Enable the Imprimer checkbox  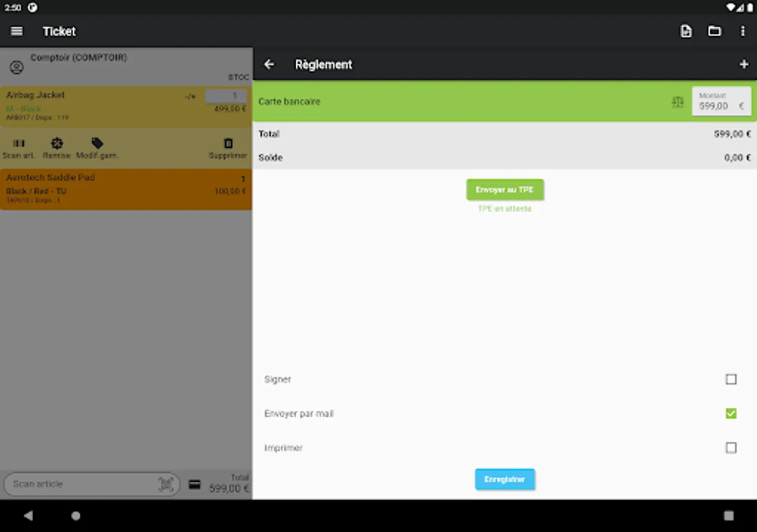point(731,448)
